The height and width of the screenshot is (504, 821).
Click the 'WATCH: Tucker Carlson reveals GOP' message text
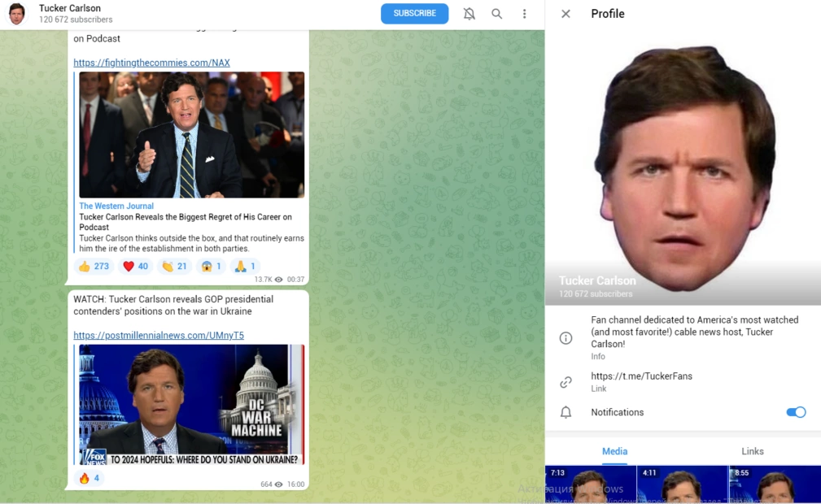click(173, 305)
